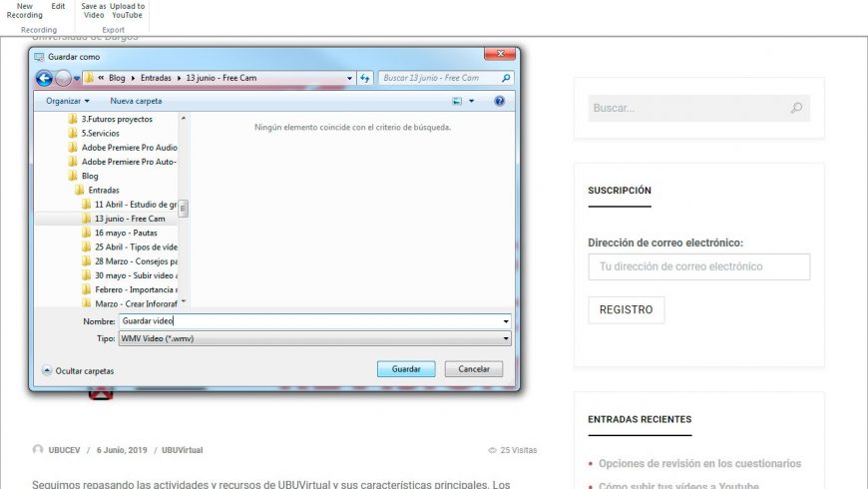Image resolution: width=868 pixels, height=489 pixels.
Task: Open recent locations dropdown next to forward arrow
Action: click(77, 78)
